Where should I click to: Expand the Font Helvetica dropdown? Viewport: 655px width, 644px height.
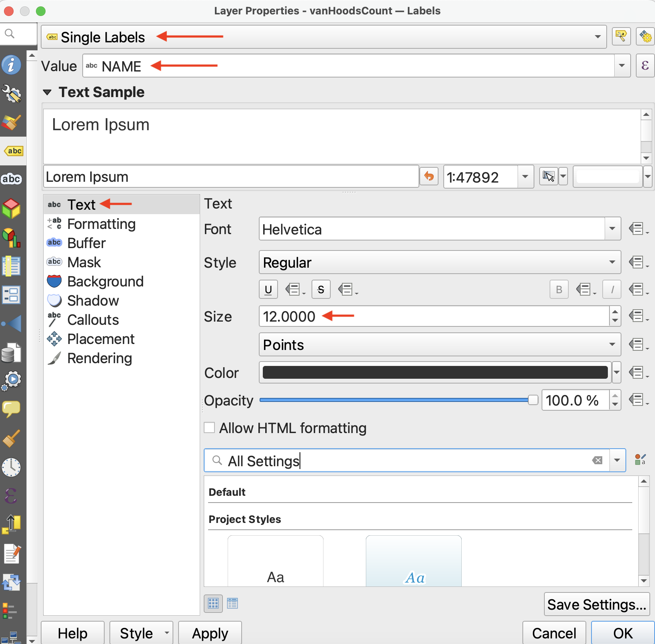(612, 229)
